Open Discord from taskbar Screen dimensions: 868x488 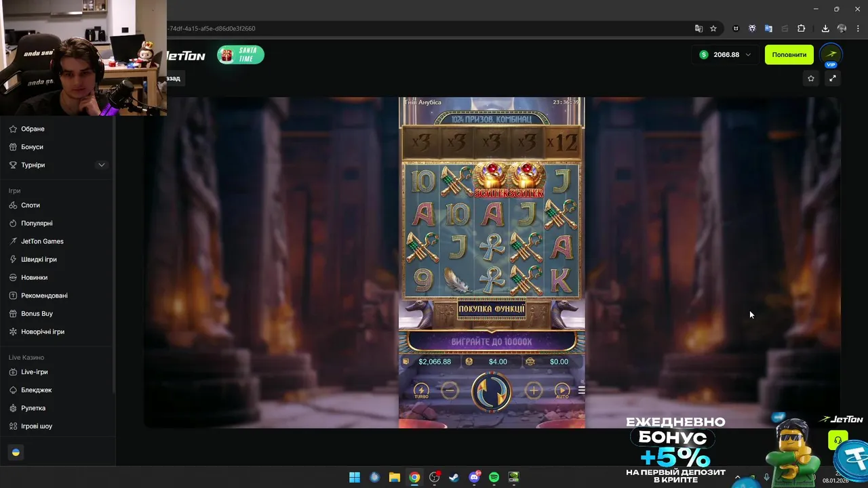pyautogui.click(x=475, y=477)
